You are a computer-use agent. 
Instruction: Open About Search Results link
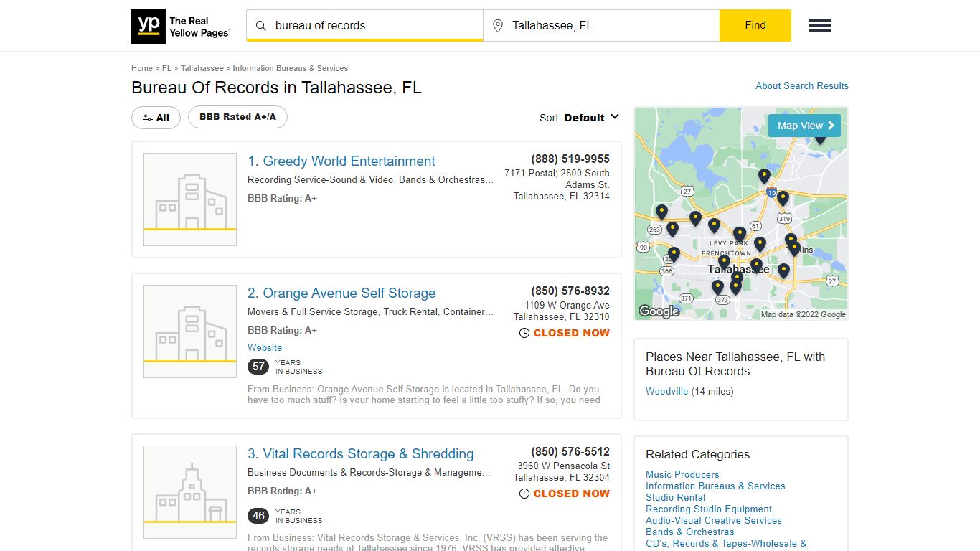coord(802,85)
